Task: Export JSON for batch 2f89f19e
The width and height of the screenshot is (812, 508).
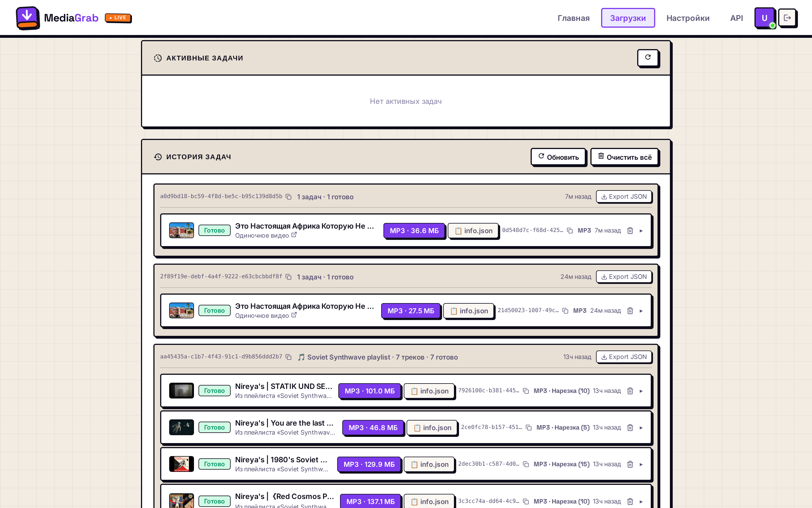Action: coord(624,277)
